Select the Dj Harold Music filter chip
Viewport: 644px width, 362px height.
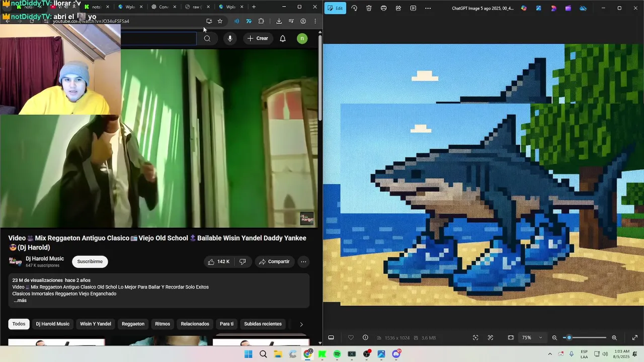pyautogui.click(x=53, y=324)
